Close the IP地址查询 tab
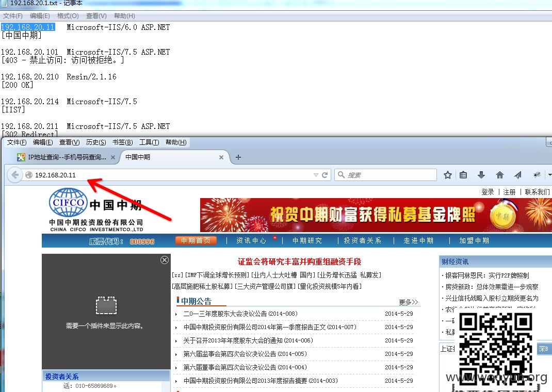Image resolution: width=552 pixels, height=392 pixels. click(113, 157)
